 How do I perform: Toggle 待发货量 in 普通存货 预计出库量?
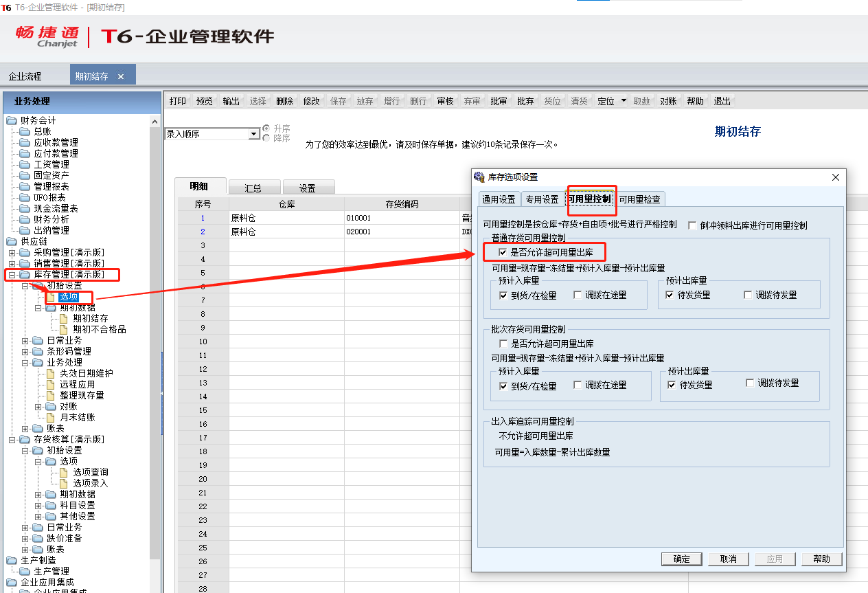click(670, 295)
